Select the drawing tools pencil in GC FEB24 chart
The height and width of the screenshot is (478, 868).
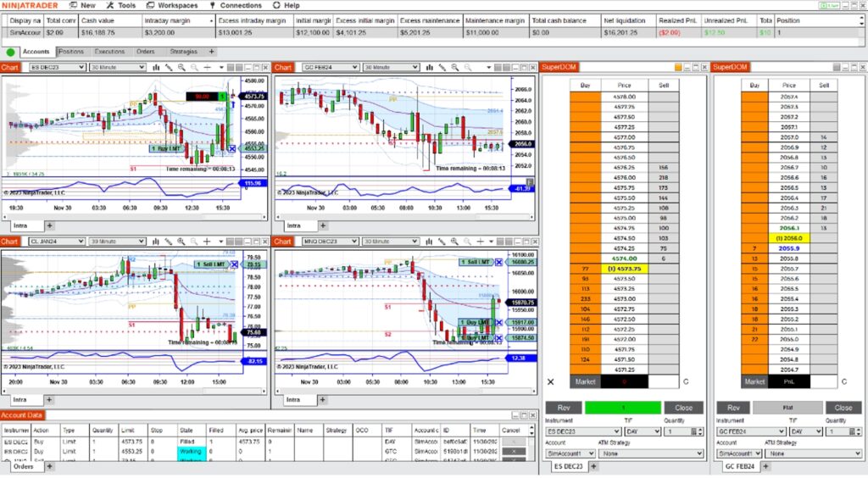pos(442,68)
